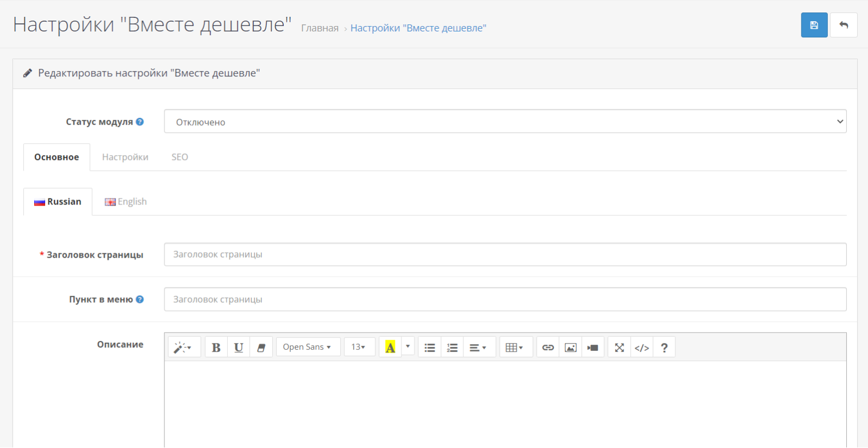The width and height of the screenshot is (868, 448).
Task: Toggle underline formatting in editor
Action: [239, 348]
